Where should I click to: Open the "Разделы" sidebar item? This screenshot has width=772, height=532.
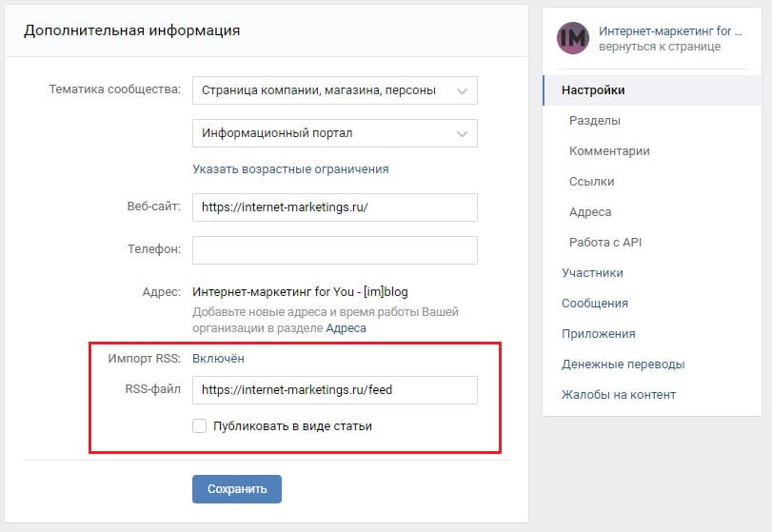pyautogui.click(x=595, y=121)
